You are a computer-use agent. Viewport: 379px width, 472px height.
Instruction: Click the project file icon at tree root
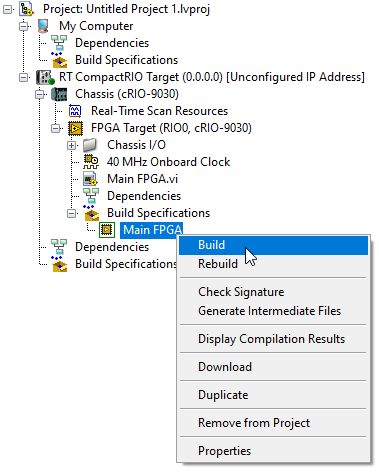pyautogui.click(x=27, y=9)
